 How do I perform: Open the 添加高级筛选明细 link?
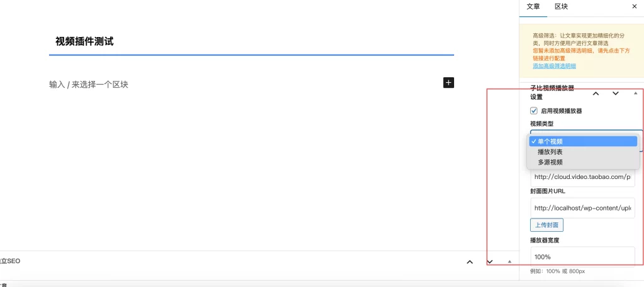[x=554, y=66]
